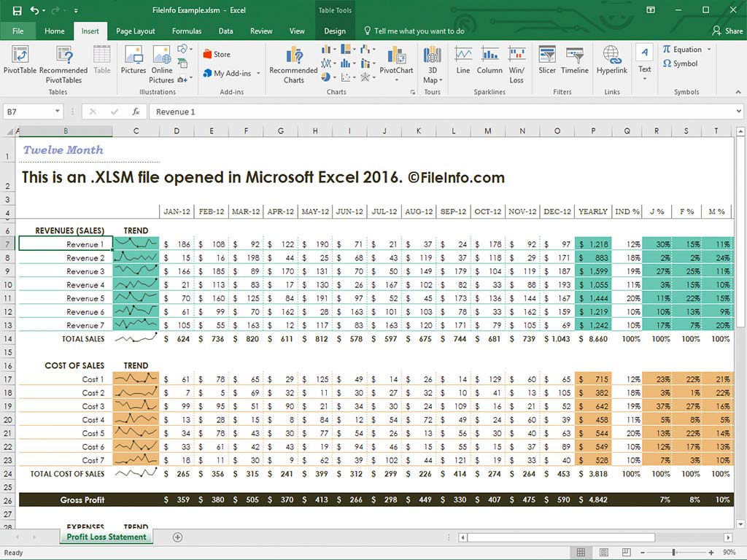Select column header D
Viewport: 747px width, 560px height.
tap(177, 131)
